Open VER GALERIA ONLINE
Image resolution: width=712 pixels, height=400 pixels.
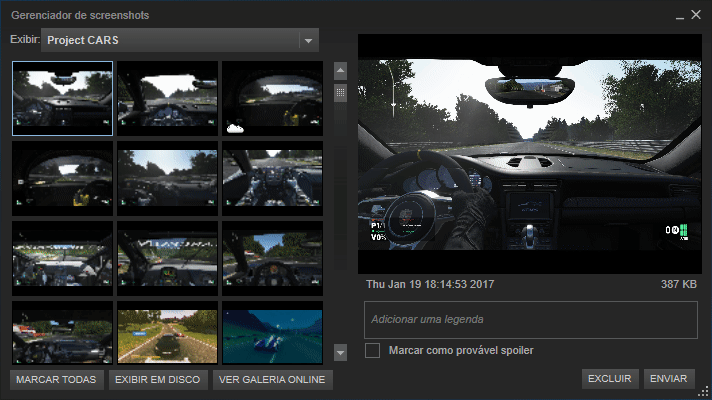pyautogui.click(x=272, y=380)
